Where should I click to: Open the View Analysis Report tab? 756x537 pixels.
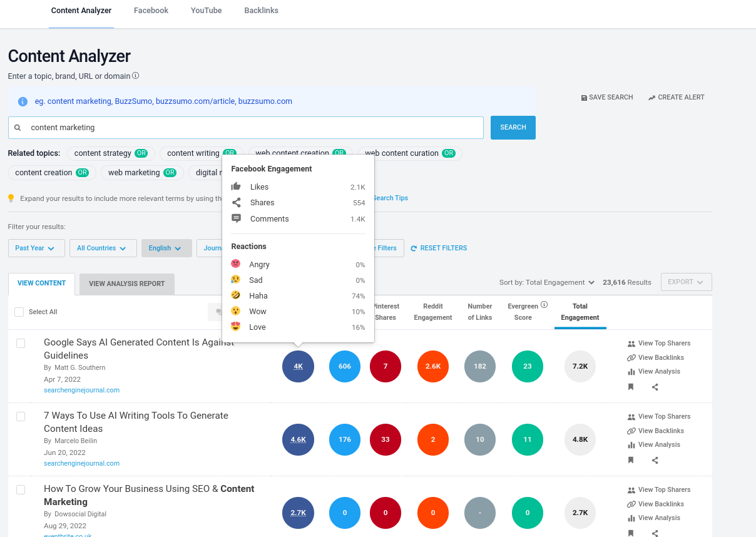127,284
